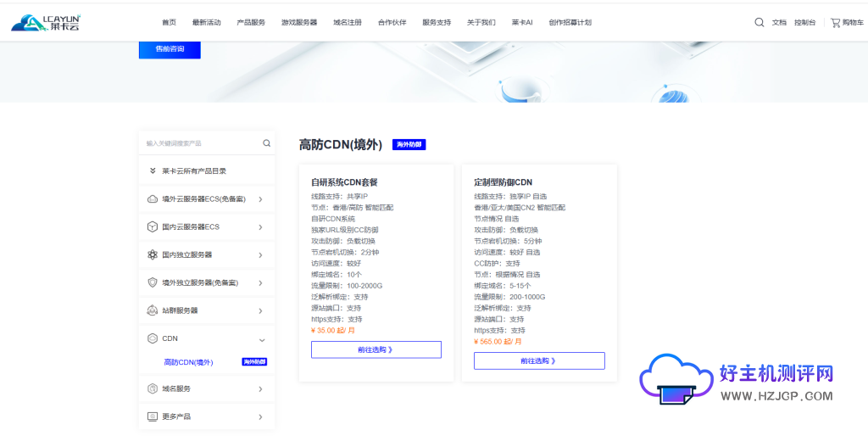Click the hexagon icon beside CDN
868x447 pixels.
pos(153,338)
